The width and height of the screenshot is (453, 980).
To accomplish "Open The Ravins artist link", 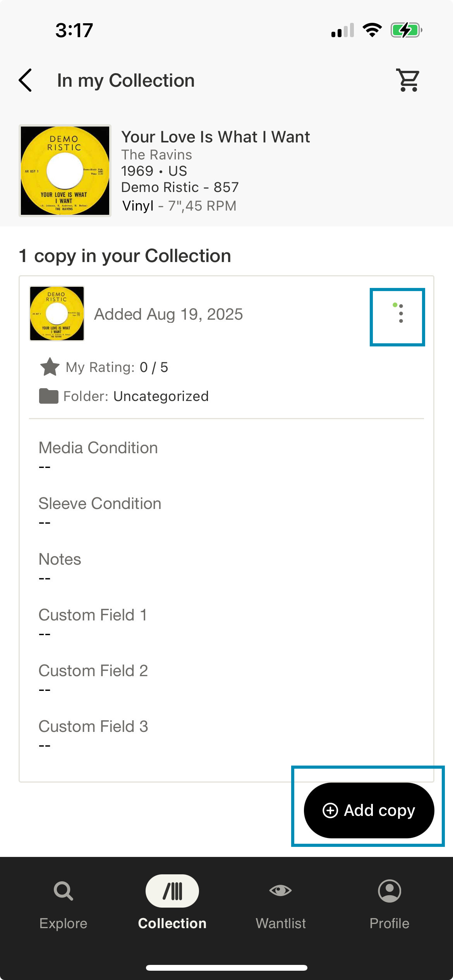I will click(156, 155).
